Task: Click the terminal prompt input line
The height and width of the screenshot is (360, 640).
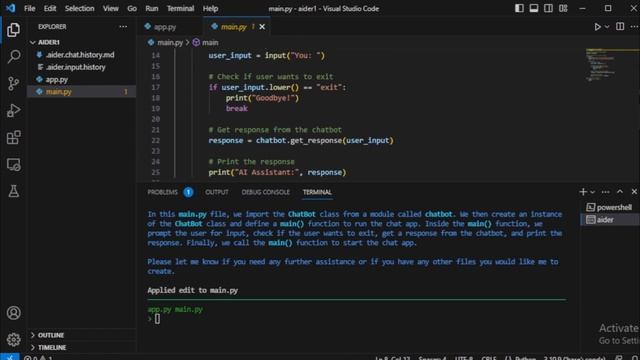Action: [357, 319]
